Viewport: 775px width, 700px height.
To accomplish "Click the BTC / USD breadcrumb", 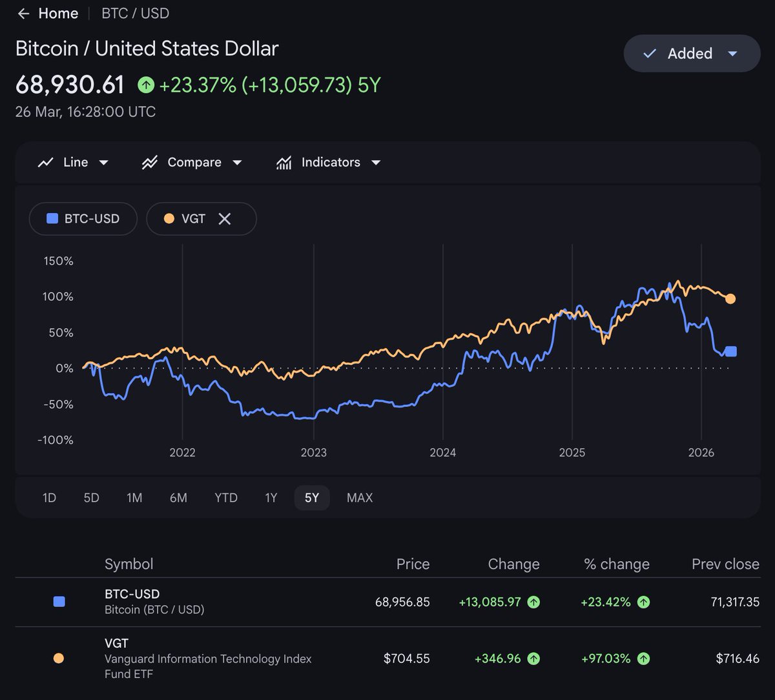I will tap(136, 14).
